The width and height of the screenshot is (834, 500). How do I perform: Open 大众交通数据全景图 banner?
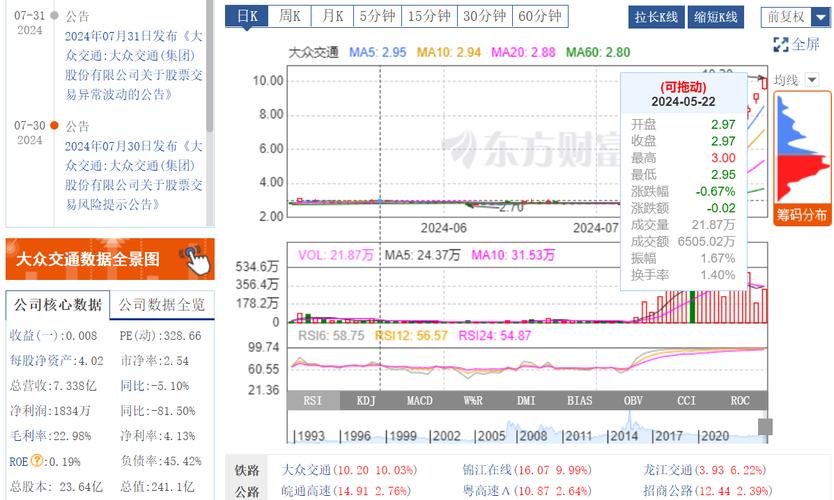point(110,259)
